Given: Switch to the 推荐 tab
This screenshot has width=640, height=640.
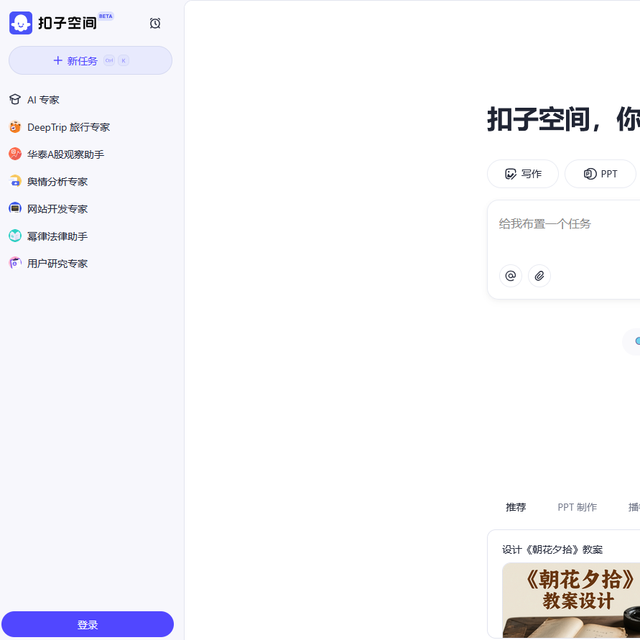Looking at the screenshot, I should tap(516, 507).
